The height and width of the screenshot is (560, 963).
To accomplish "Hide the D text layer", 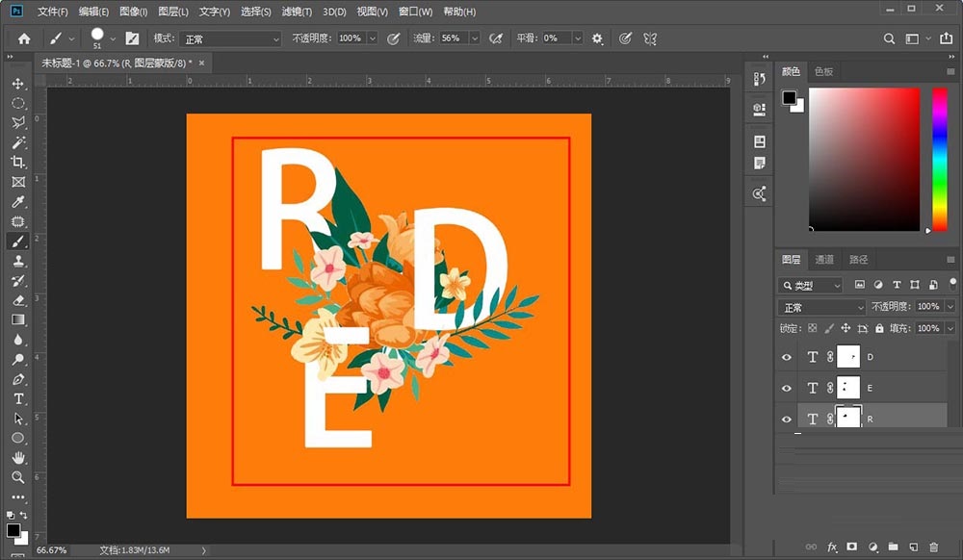I will point(786,356).
